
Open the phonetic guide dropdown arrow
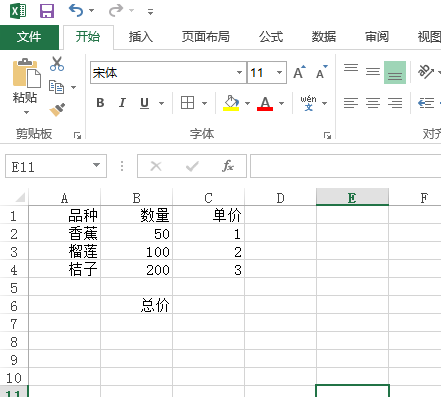tap(324, 103)
